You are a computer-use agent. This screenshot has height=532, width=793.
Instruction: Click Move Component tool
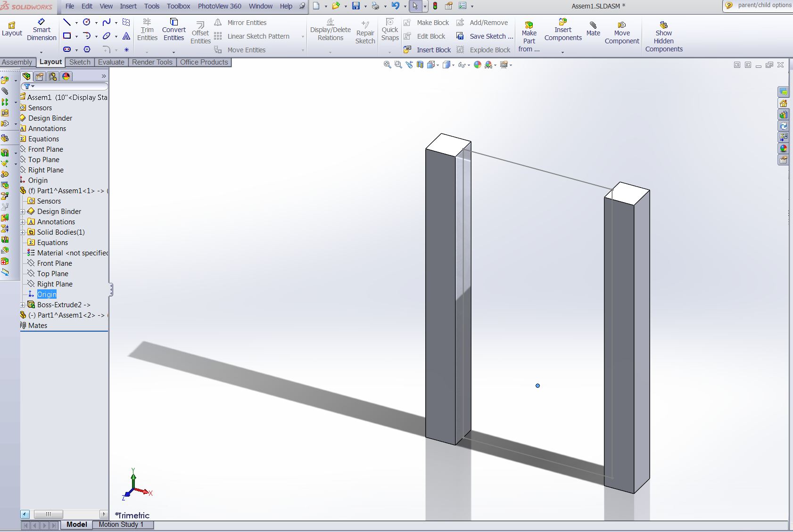click(622, 33)
